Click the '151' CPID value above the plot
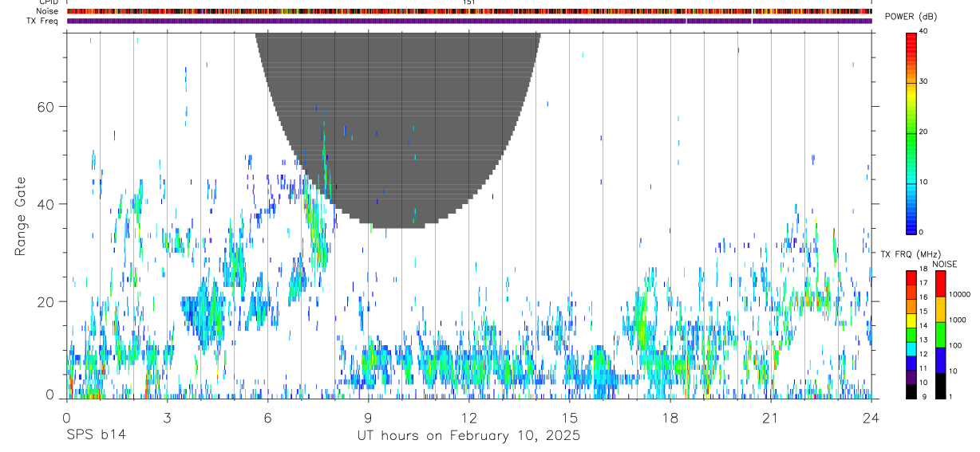 469,2
